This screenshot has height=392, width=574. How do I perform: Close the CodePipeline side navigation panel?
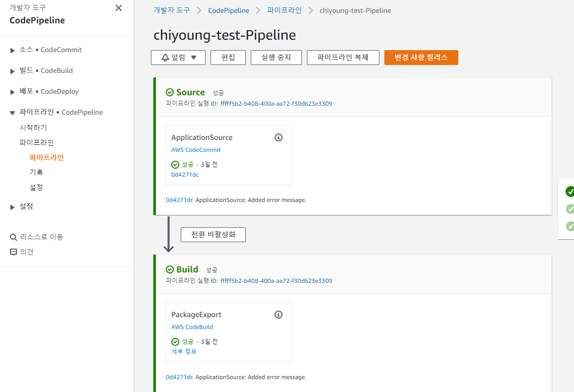[118, 8]
